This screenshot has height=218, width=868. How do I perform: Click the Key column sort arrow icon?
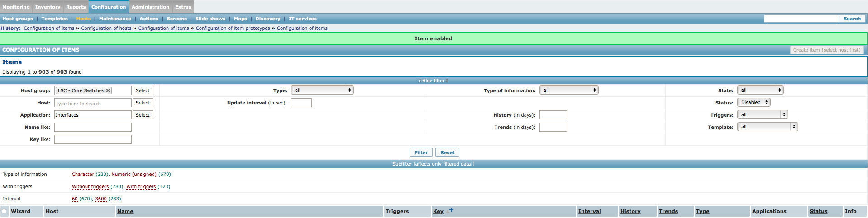(x=450, y=210)
